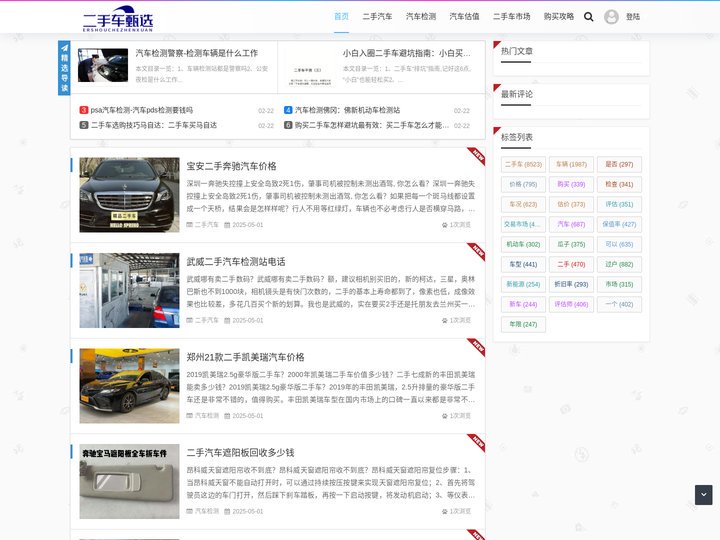Click the number 5 badge beside 二手车选购技巧
The image size is (720, 540).
[x=84, y=125]
